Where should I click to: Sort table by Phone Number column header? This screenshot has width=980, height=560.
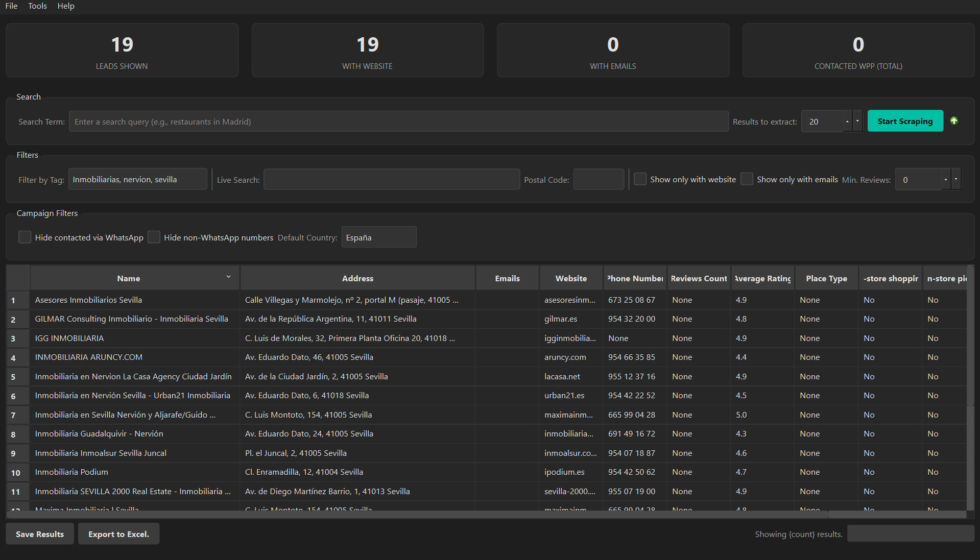click(635, 278)
